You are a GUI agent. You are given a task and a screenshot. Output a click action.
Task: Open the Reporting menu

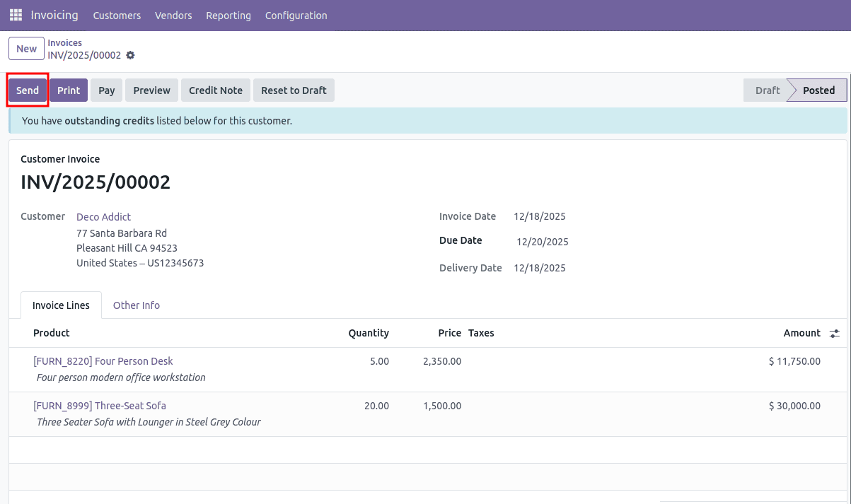tap(228, 15)
